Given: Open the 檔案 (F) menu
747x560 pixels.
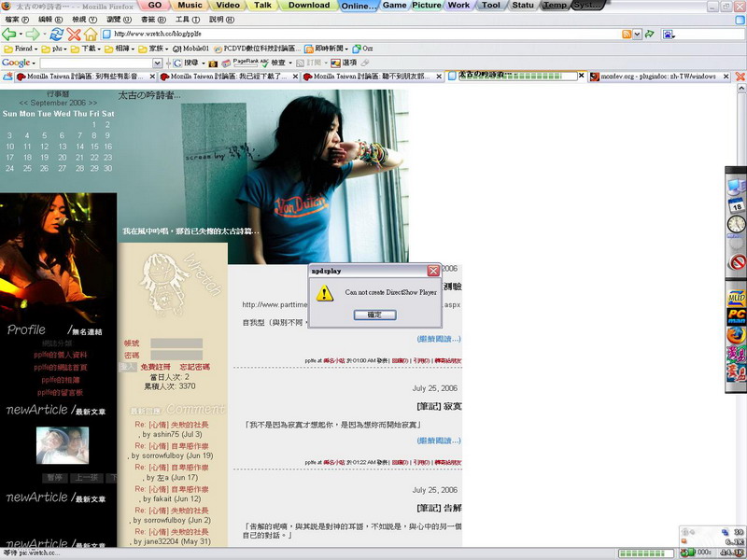Looking at the screenshot, I should (17, 20).
